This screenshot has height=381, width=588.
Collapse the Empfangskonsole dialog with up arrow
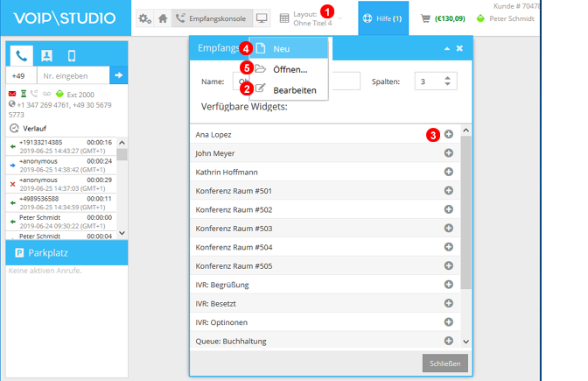click(446, 48)
